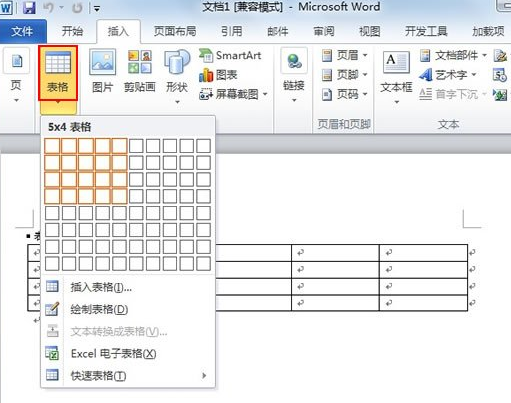Screen dimensions: 511x403
Task: Open the Customize Quick Access Toolbar dropdown
Action: [x=97, y=9]
